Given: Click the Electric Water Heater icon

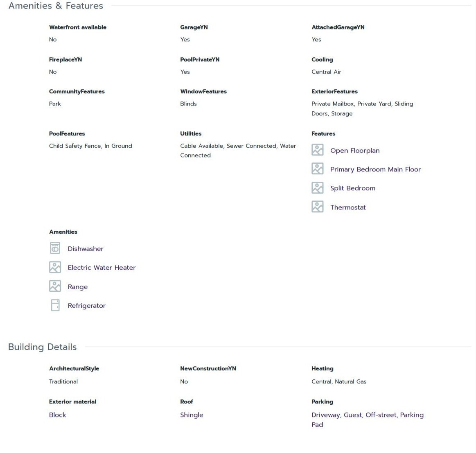Looking at the screenshot, I should pyautogui.click(x=55, y=267).
